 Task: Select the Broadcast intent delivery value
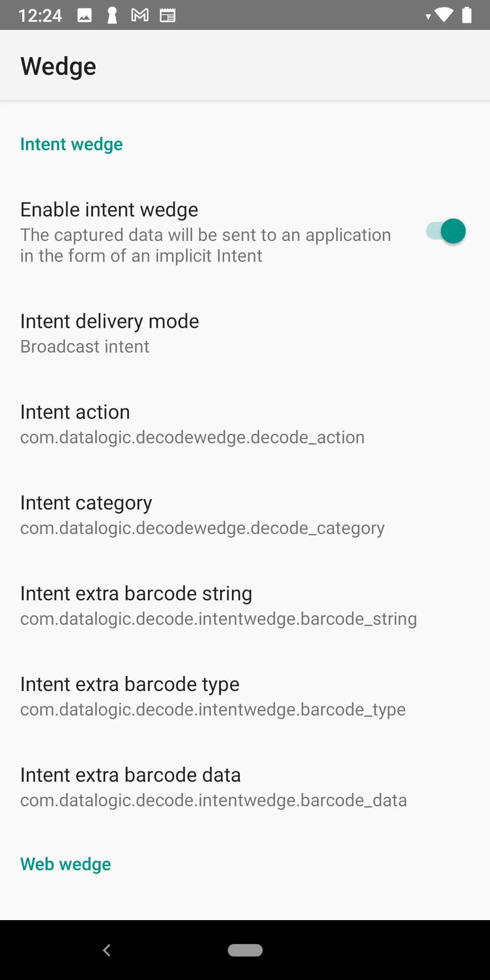pos(85,347)
